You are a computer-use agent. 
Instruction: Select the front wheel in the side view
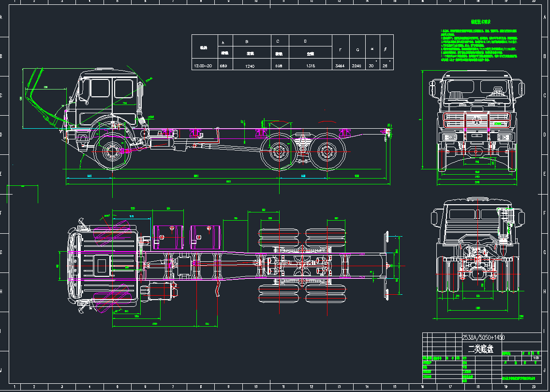112,152
